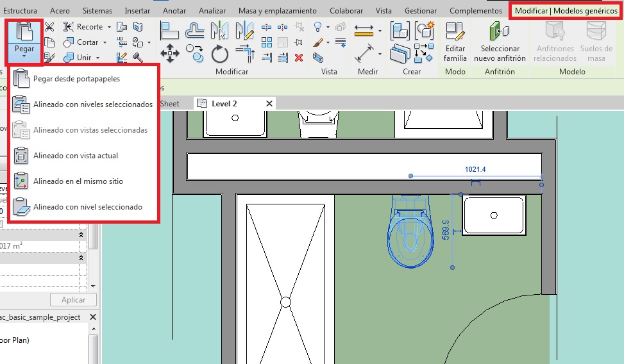The height and width of the screenshot is (364, 624).
Task: Select the hammer demolish tool
Action: [137, 58]
